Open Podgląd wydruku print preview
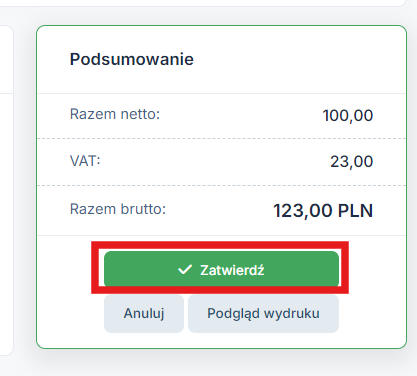The image size is (417, 376). (263, 313)
